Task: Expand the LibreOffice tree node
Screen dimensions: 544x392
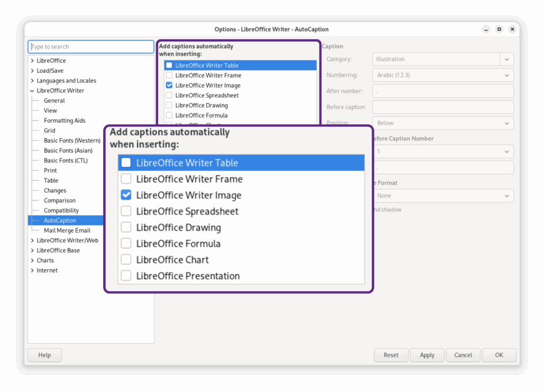Action: (x=32, y=61)
